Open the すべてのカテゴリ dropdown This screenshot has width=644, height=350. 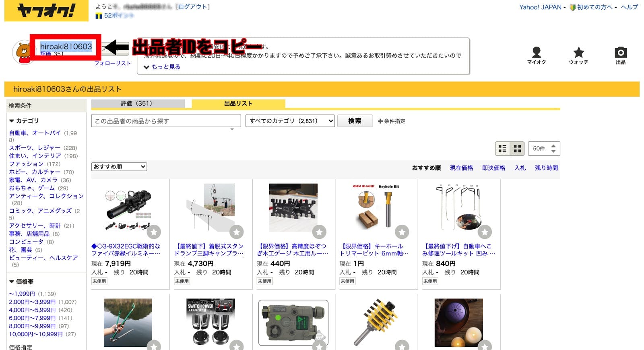pos(290,121)
